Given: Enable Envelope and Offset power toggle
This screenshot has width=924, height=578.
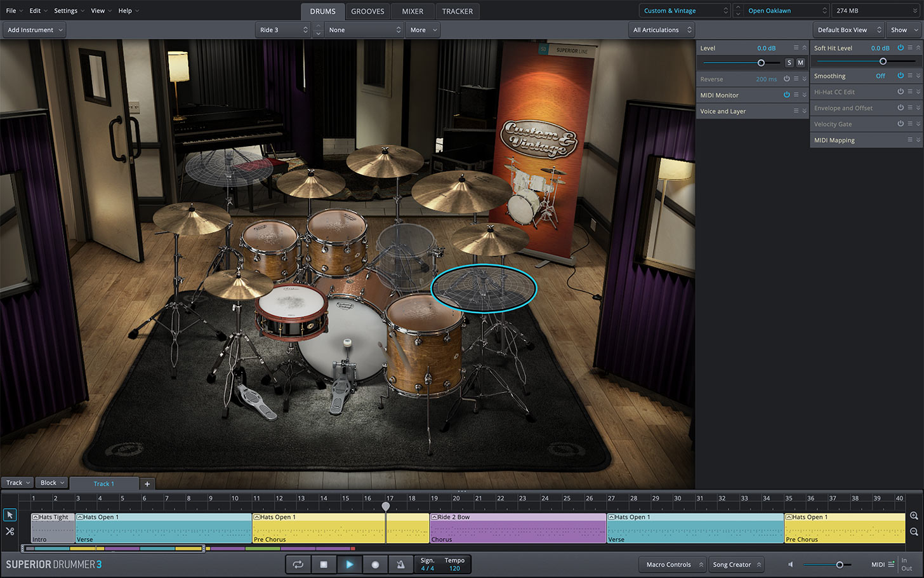Looking at the screenshot, I should pyautogui.click(x=901, y=107).
